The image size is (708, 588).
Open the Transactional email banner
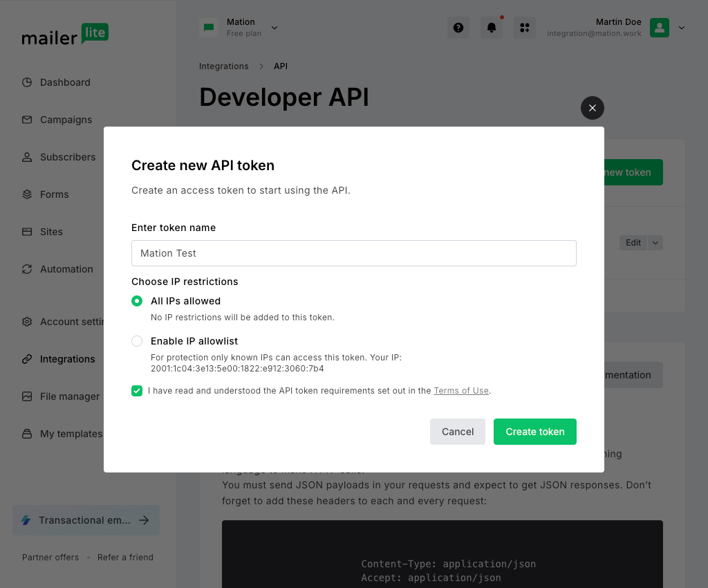[86, 520]
